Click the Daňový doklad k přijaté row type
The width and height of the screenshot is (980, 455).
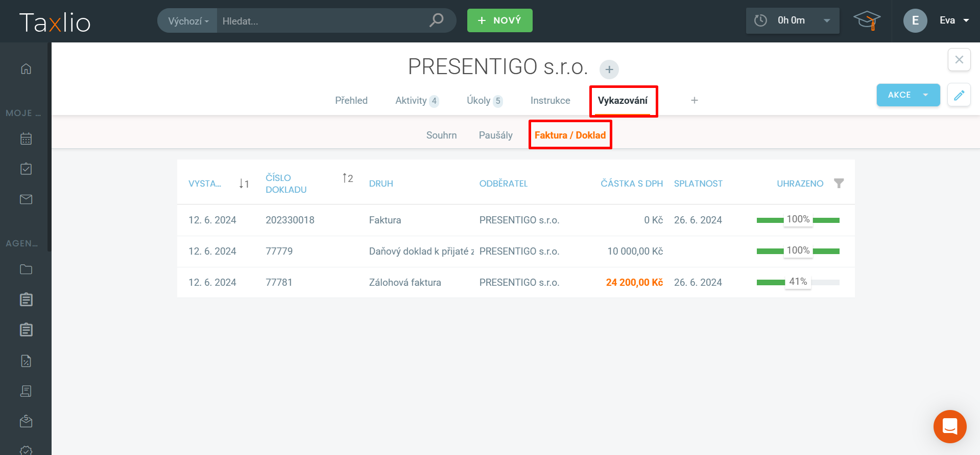421,252
